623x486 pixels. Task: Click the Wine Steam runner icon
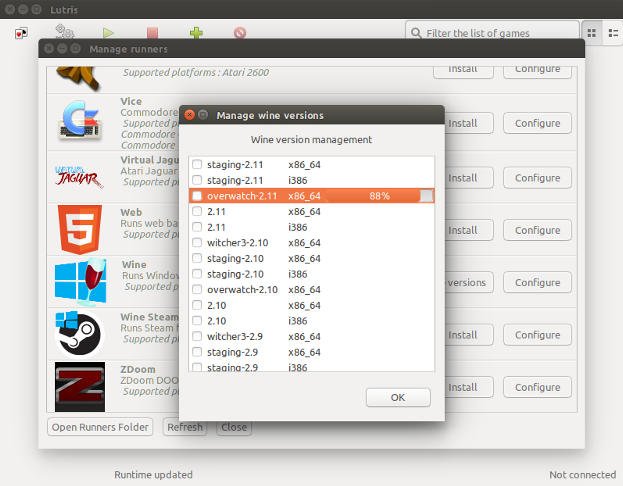pyautogui.click(x=78, y=334)
